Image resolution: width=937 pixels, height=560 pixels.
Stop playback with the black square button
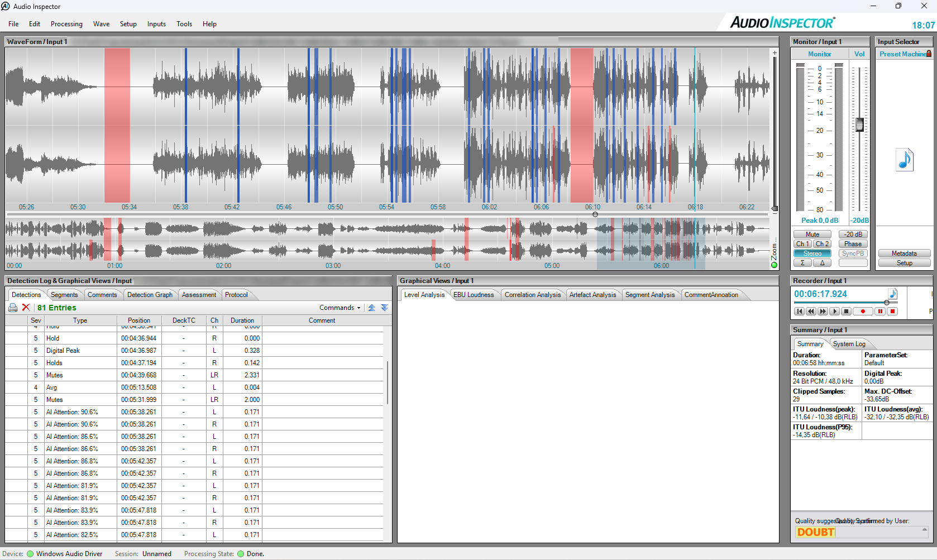click(x=846, y=312)
